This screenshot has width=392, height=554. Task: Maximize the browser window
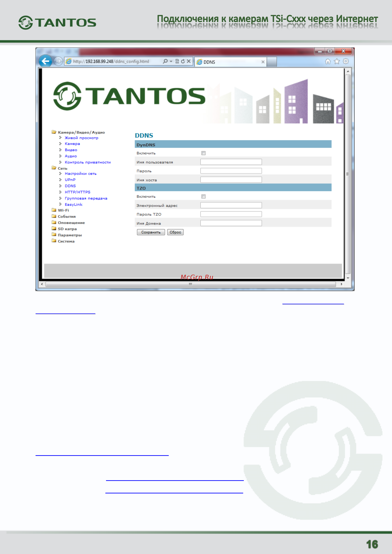tap(330, 51)
